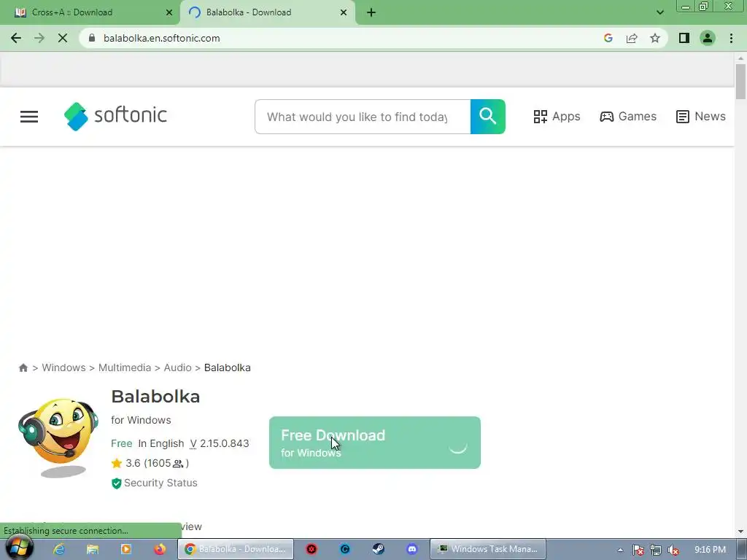Click the 'In English' language label
The image size is (747, 560).
161,443
